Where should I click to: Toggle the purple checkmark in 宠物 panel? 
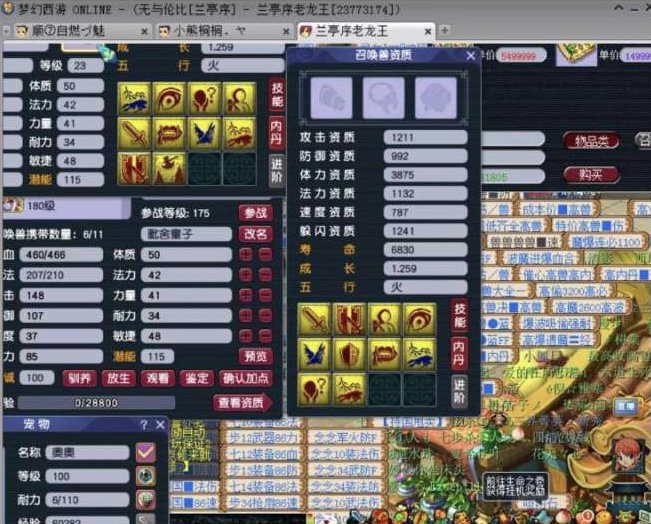(x=146, y=453)
